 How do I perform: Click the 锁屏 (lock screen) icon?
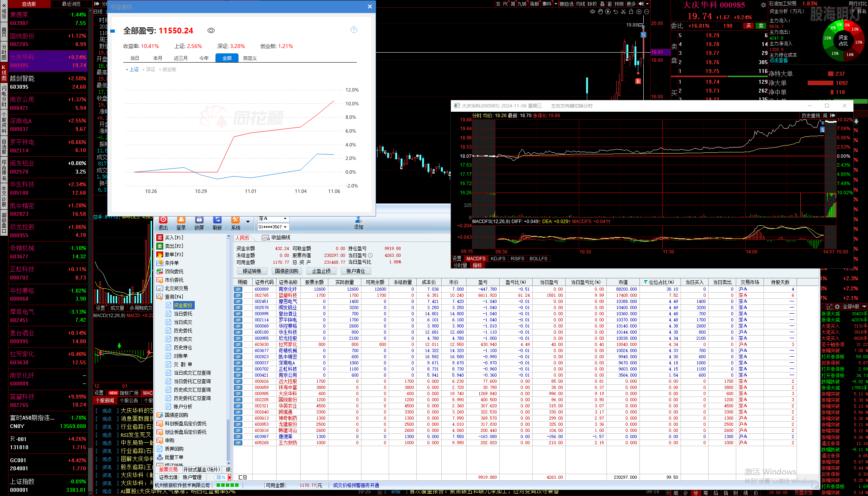click(199, 220)
